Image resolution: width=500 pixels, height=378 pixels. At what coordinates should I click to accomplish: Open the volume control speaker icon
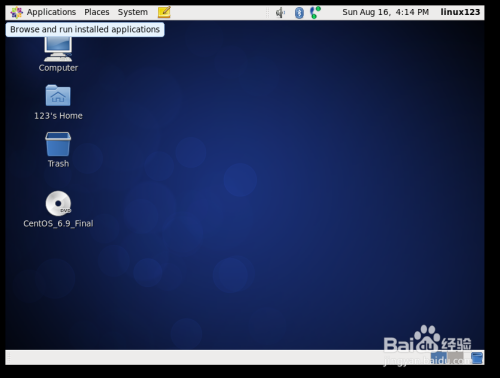[x=280, y=13]
